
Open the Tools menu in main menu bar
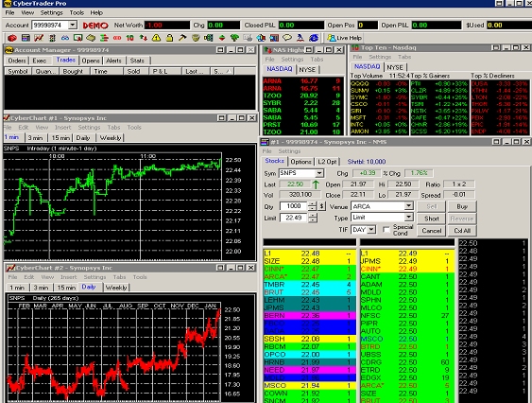click(x=77, y=12)
